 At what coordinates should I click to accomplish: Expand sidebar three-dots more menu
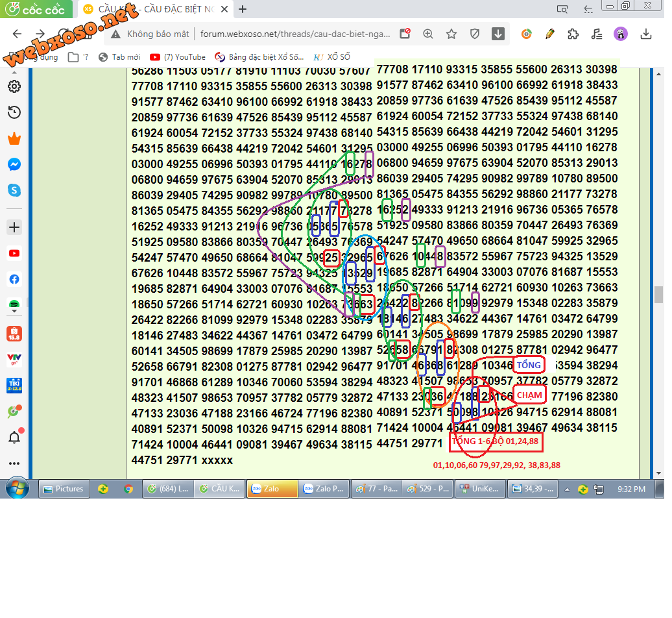(x=14, y=463)
